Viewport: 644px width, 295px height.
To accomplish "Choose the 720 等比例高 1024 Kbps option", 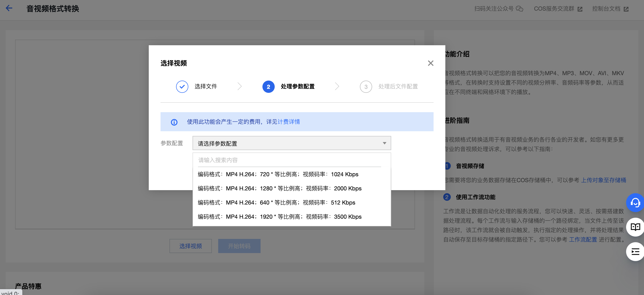I will click(278, 174).
